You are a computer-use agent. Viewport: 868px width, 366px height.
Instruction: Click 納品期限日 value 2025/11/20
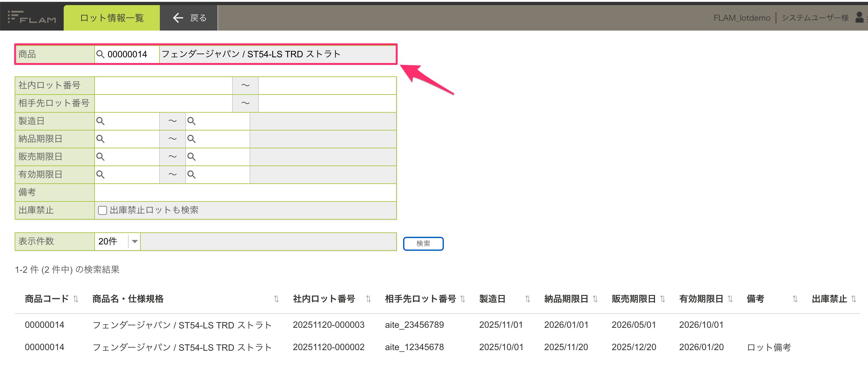pyautogui.click(x=566, y=347)
